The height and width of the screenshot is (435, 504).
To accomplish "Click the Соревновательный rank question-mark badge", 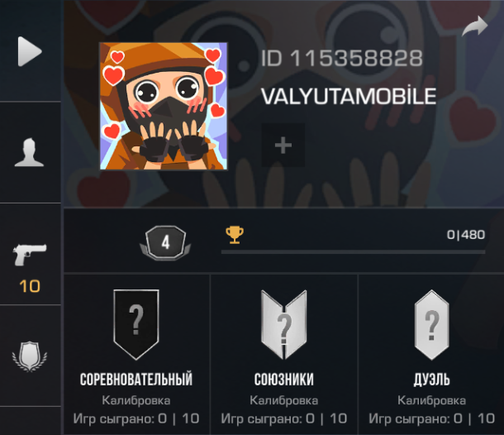I will (x=136, y=325).
